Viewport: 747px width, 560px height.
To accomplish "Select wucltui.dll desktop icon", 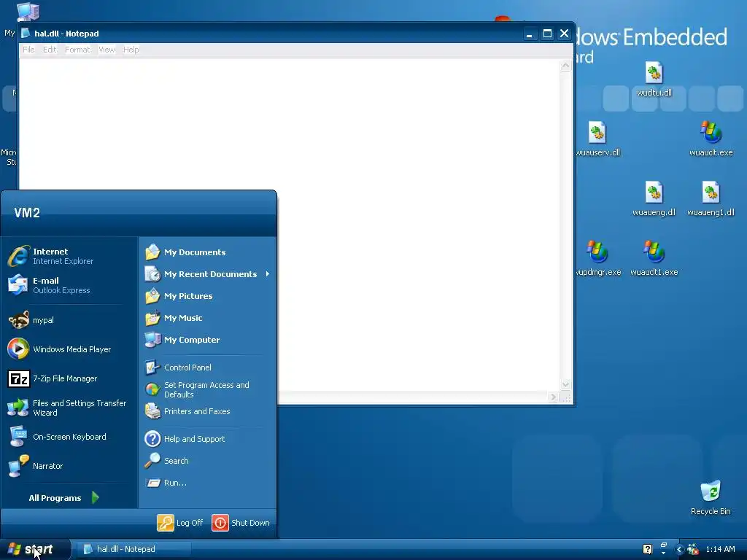I will 654,79.
